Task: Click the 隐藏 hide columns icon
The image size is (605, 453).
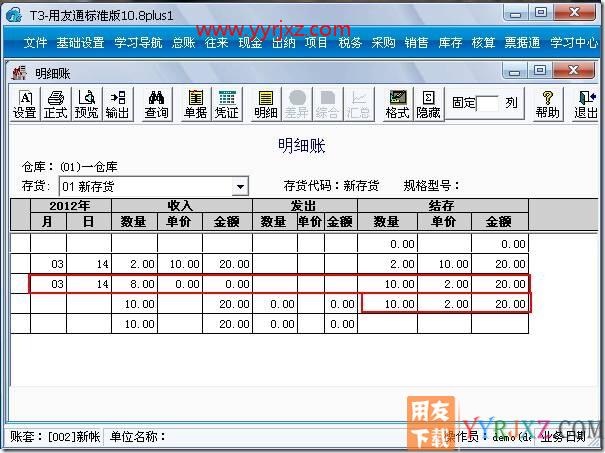Action: [x=428, y=104]
